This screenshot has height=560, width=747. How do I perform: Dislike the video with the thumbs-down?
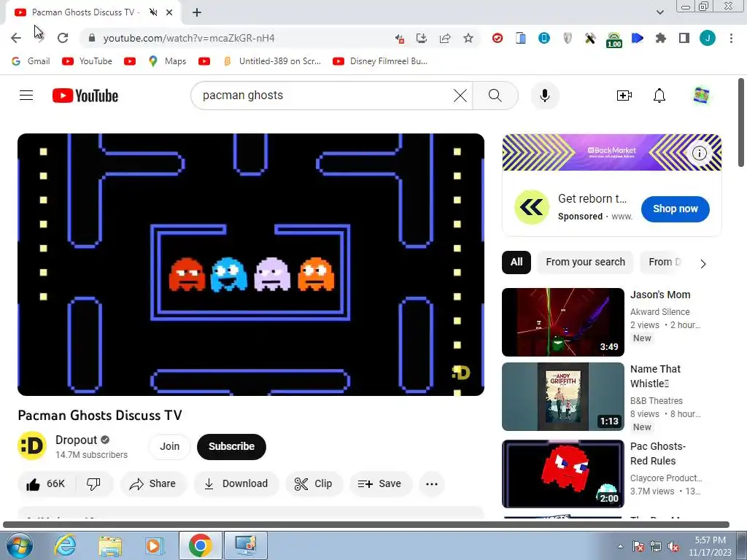pos(94,484)
